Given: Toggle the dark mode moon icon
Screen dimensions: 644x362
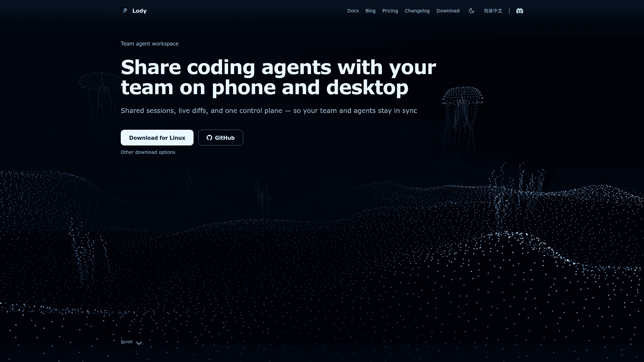Looking at the screenshot, I should pos(472,11).
